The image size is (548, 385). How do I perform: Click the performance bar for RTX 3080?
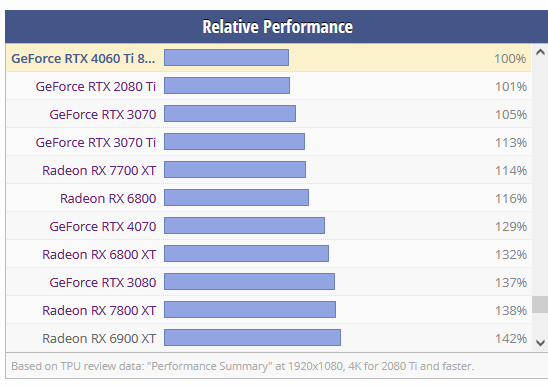coord(250,281)
